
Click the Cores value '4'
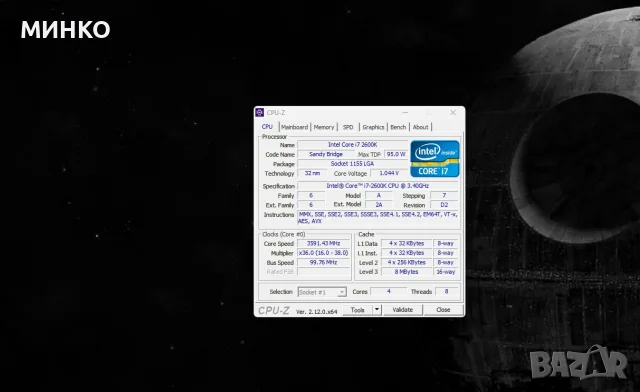pos(388,292)
